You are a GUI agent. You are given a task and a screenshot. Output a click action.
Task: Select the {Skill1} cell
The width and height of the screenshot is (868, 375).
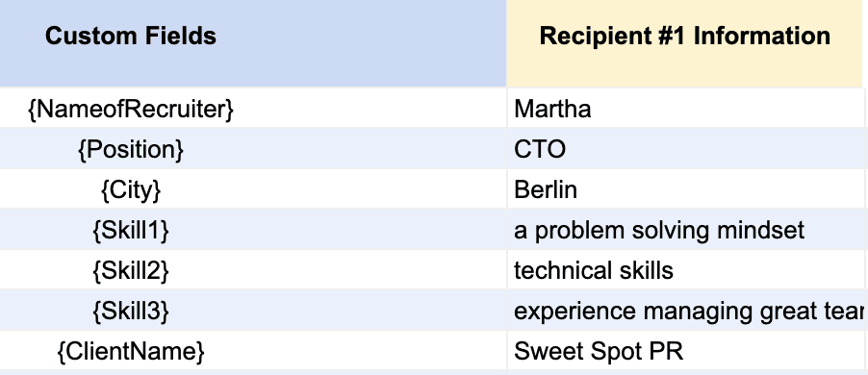coord(253,230)
